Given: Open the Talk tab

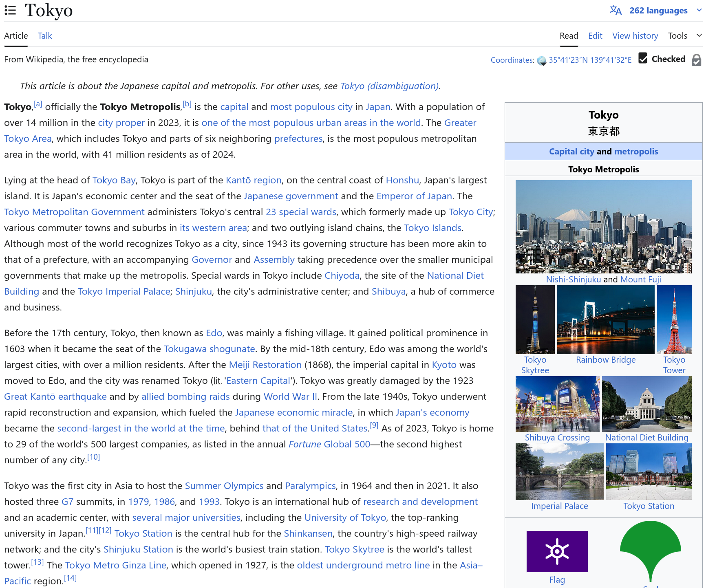Looking at the screenshot, I should 45,36.
